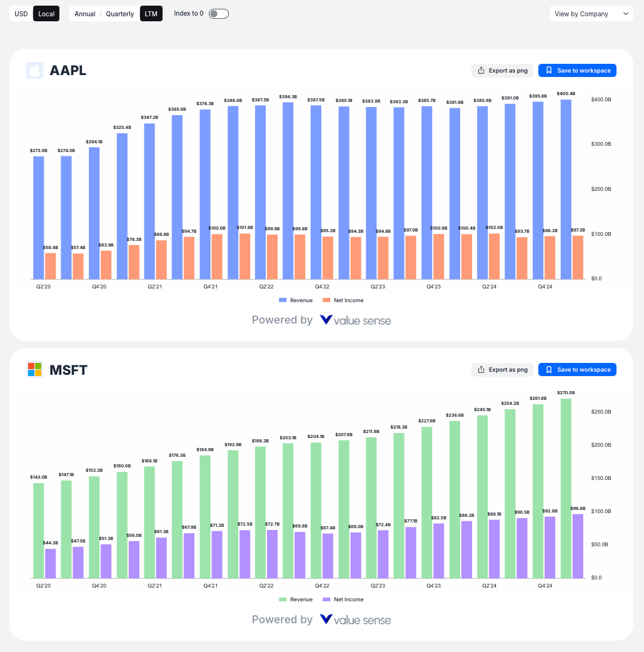This screenshot has height=652, width=644.
Task: Select the AAPL net income bar labeled $97.3B
Action: [578, 257]
